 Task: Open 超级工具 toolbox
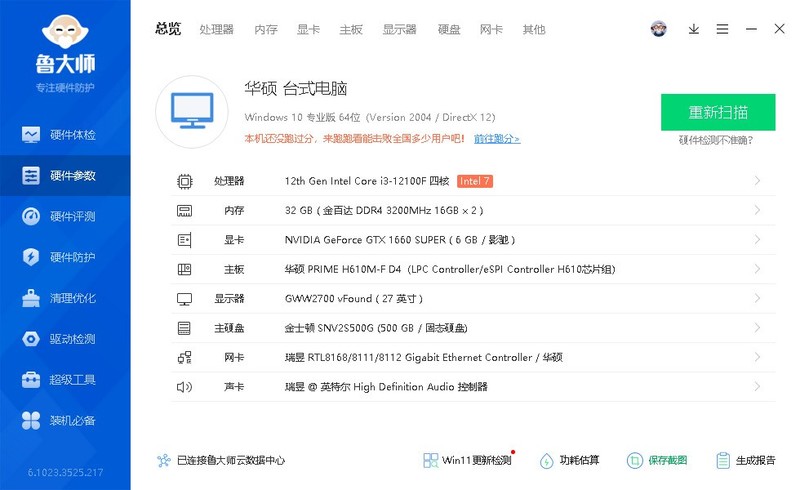click(65, 380)
